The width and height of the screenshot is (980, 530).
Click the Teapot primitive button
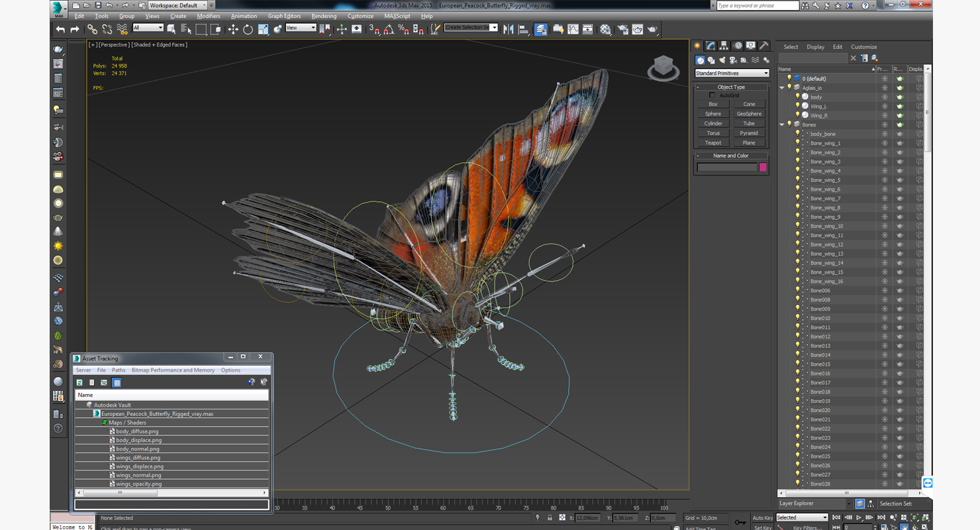pyautogui.click(x=713, y=142)
